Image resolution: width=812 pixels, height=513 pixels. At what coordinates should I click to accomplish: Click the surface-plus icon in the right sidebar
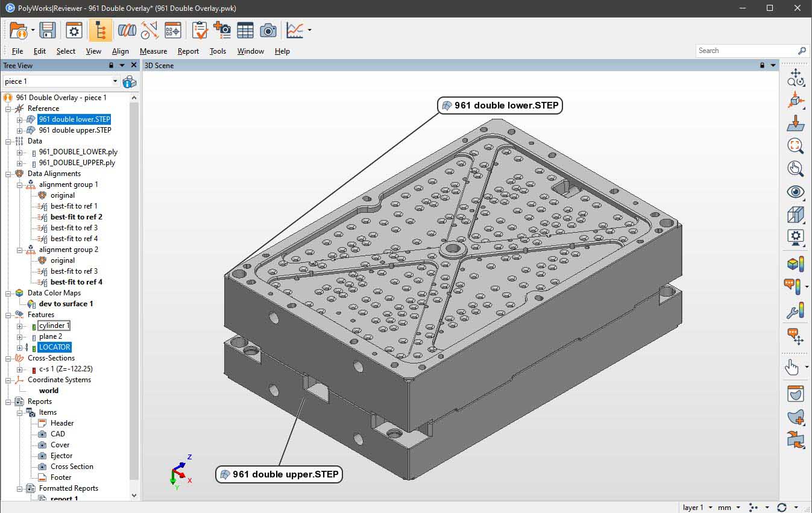(x=796, y=417)
